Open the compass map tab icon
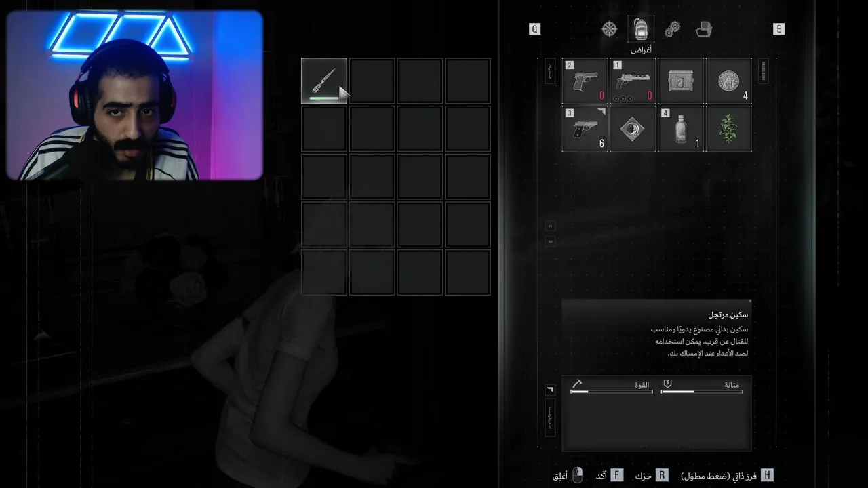Image resolution: width=868 pixels, height=488 pixels. coord(610,29)
